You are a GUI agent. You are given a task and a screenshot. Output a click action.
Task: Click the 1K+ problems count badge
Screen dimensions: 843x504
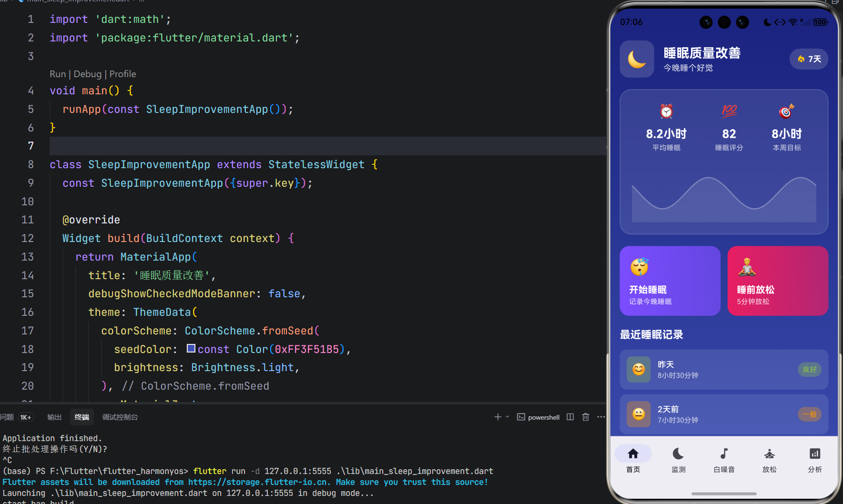[26, 417]
